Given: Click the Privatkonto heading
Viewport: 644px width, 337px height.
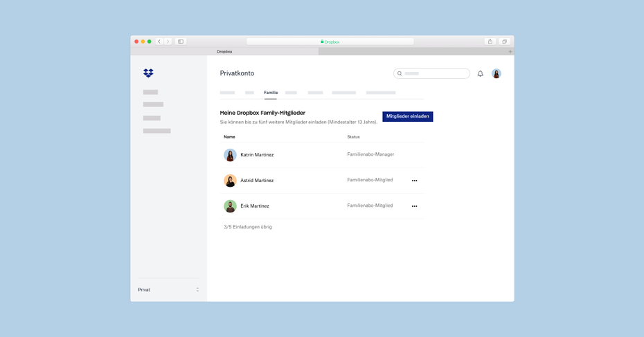Looking at the screenshot, I should [x=237, y=73].
